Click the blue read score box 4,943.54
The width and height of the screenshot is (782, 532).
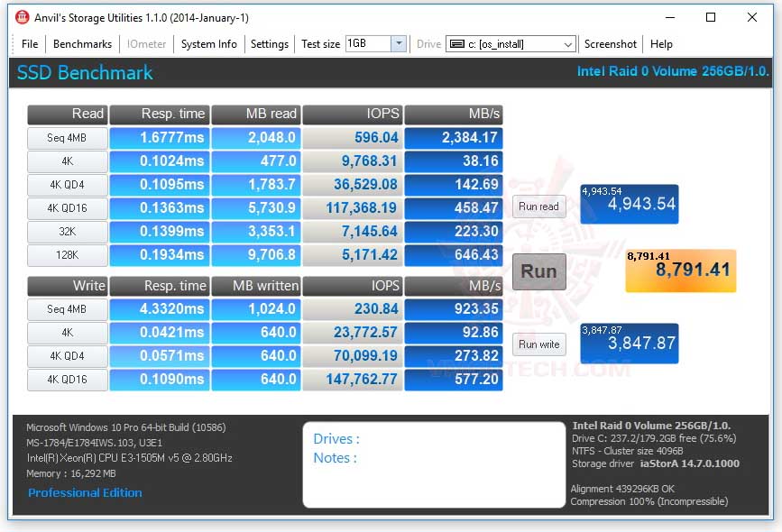click(x=630, y=204)
